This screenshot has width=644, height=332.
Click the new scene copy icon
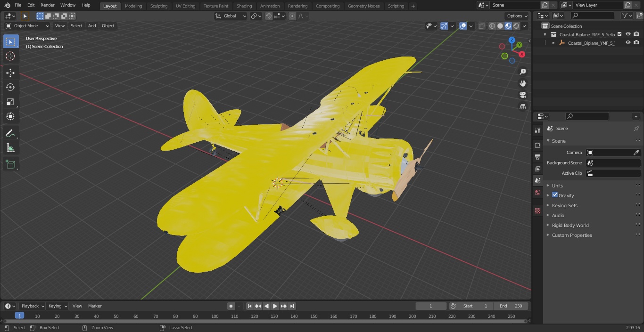pyautogui.click(x=545, y=5)
